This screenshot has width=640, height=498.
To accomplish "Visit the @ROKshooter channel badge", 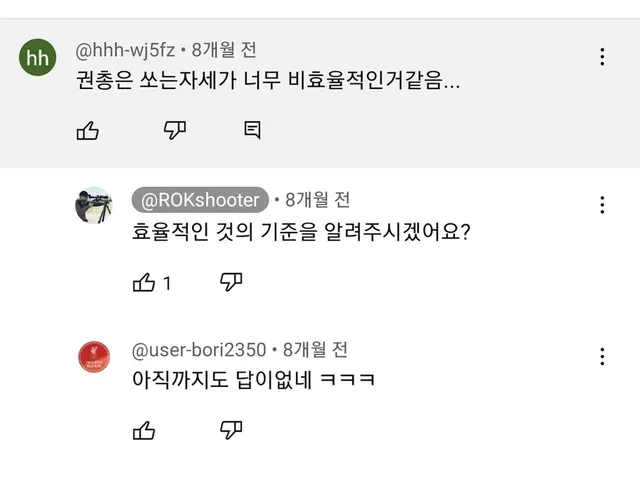I will coord(201,199).
